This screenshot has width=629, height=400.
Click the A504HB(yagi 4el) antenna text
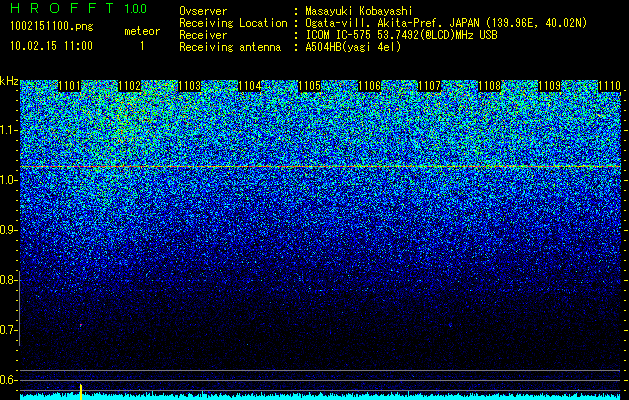click(353, 47)
